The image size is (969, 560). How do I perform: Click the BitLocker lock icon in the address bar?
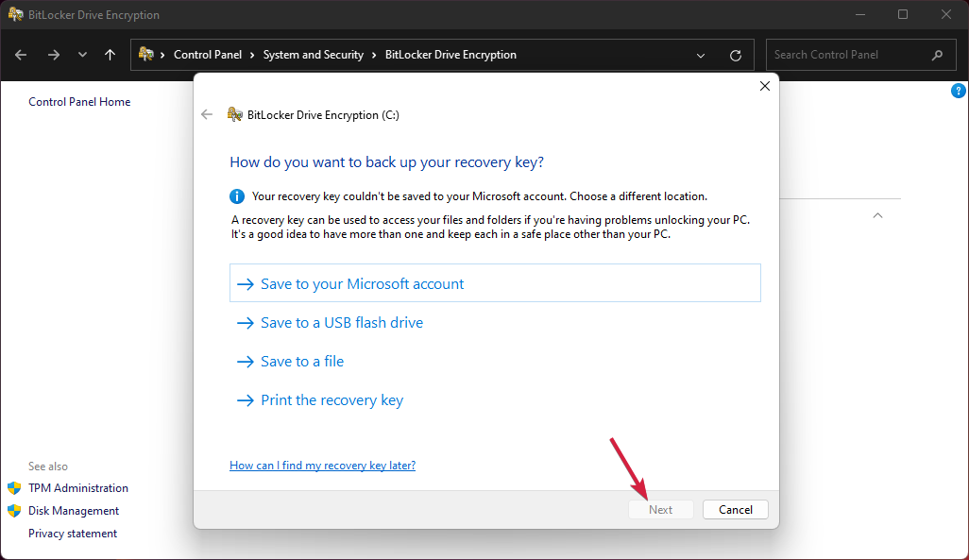(146, 55)
